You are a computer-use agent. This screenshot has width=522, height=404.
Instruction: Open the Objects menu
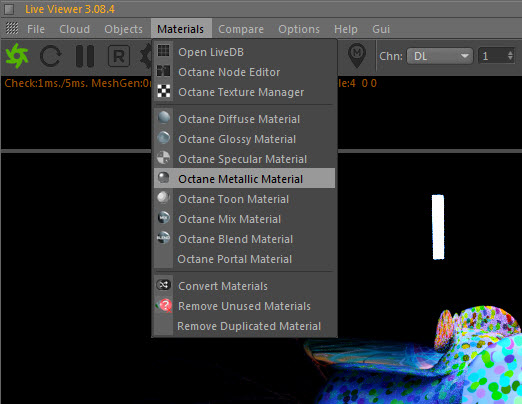tap(123, 29)
